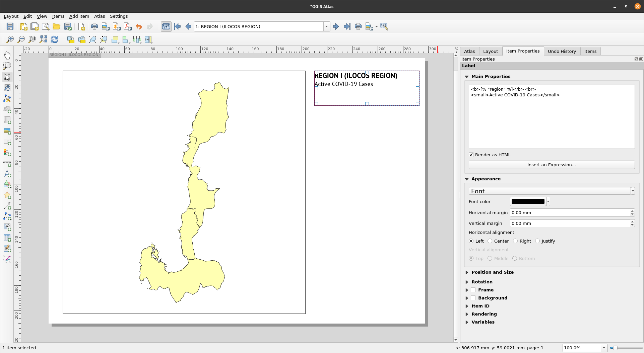
Task: Open Atlas Settings from the toolbar
Action: 384,26
